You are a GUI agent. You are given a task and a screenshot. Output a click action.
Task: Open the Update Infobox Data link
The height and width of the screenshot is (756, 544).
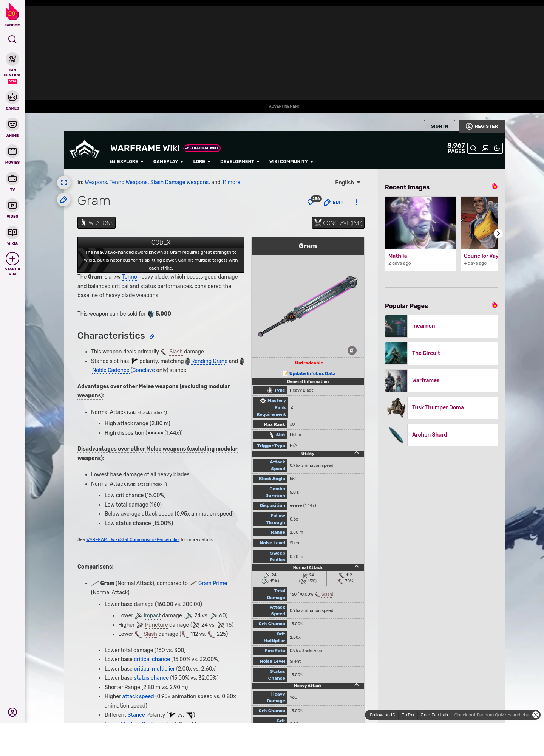tap(312, 373)
